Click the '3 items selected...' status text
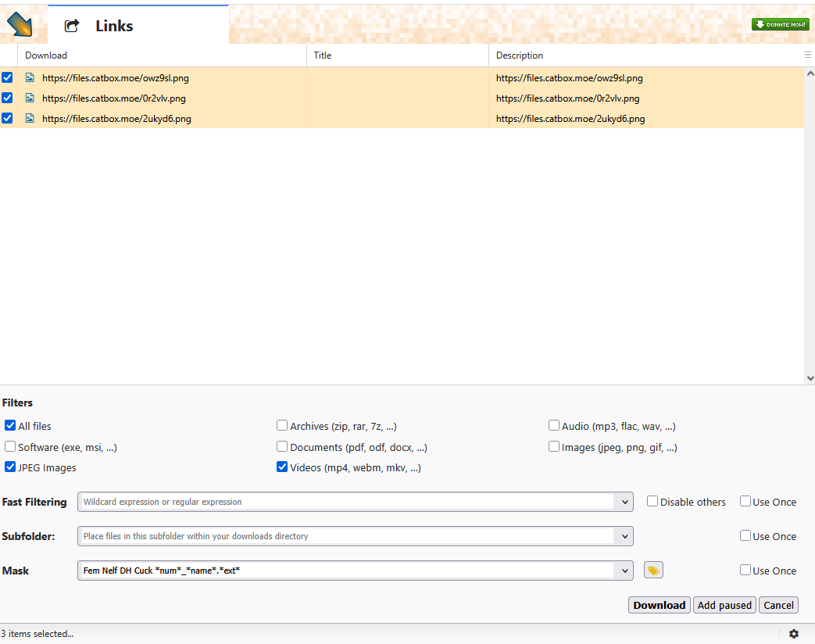815x644 pixels. tap(38, 634)
